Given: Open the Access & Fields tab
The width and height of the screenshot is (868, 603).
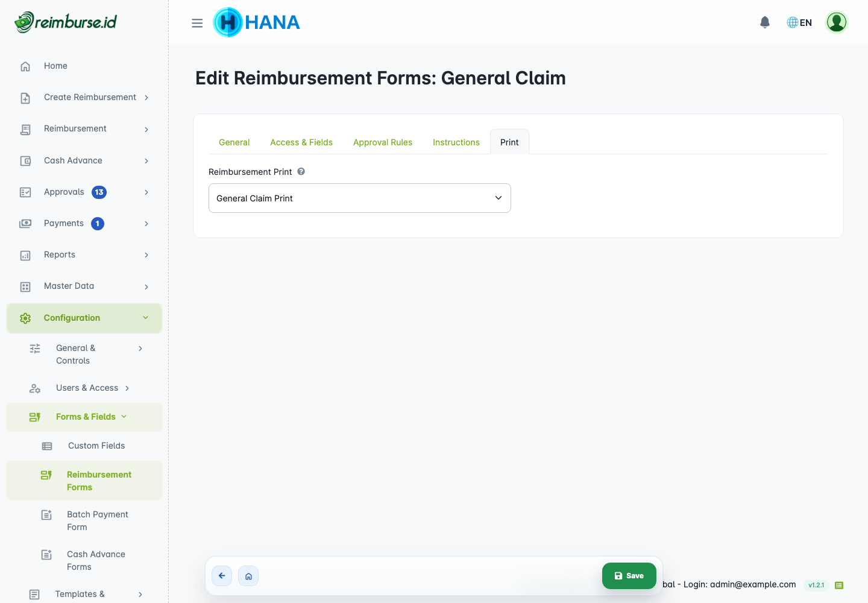Looking at the screenshot, I should pos(301,142).
